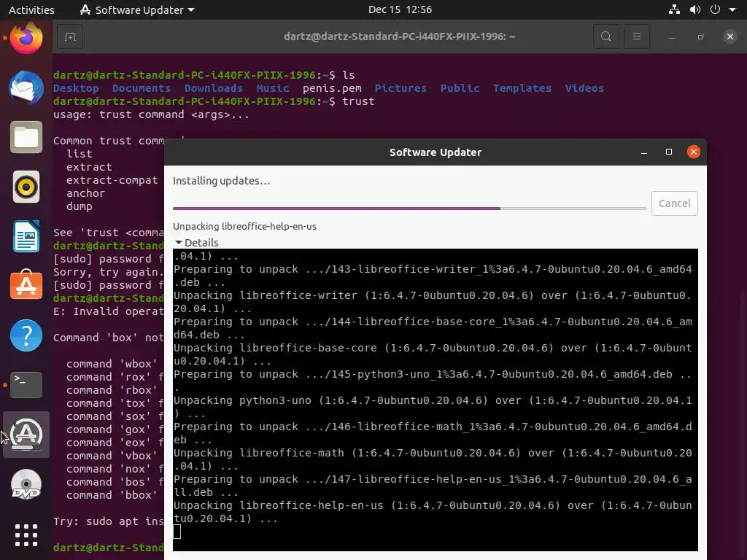Click the Terminal search icon

click(x=606, y=36)
